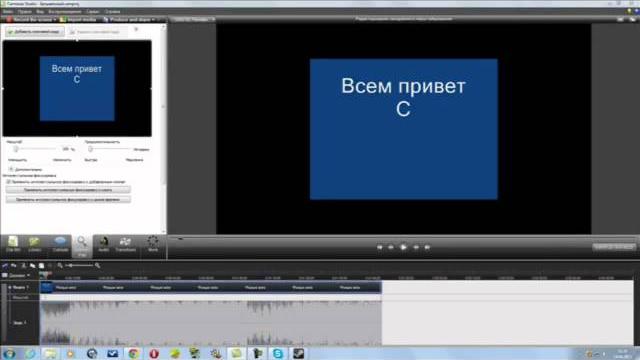Click the split icon in the timeline toolbar
The height and width of the screenshot is (360, 640).
coord(33,266)
